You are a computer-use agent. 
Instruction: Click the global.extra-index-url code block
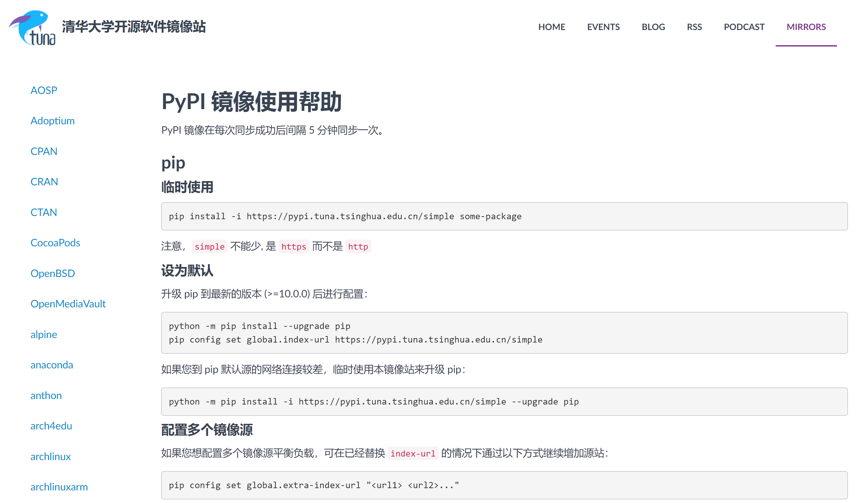pos(504,485)
